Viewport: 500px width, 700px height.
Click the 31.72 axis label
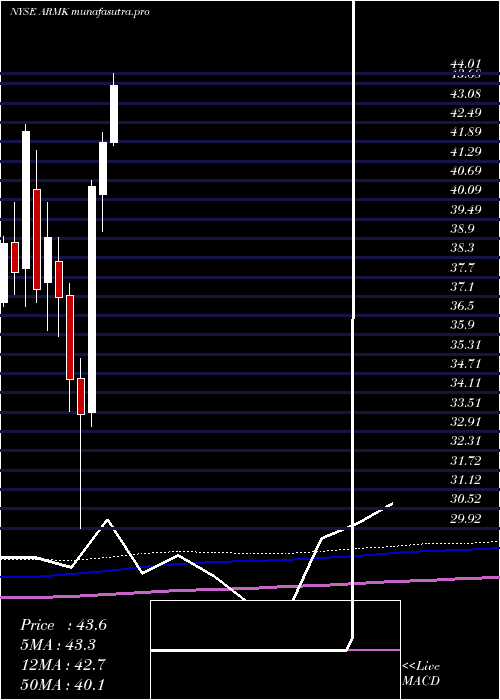click(x=466, y=461)
